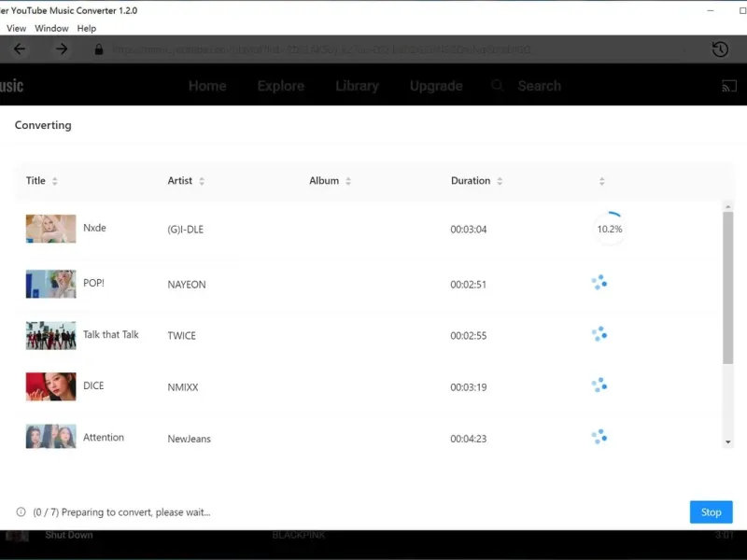
Task: Go to the Explore tab
Action: [x=281, y=86]
